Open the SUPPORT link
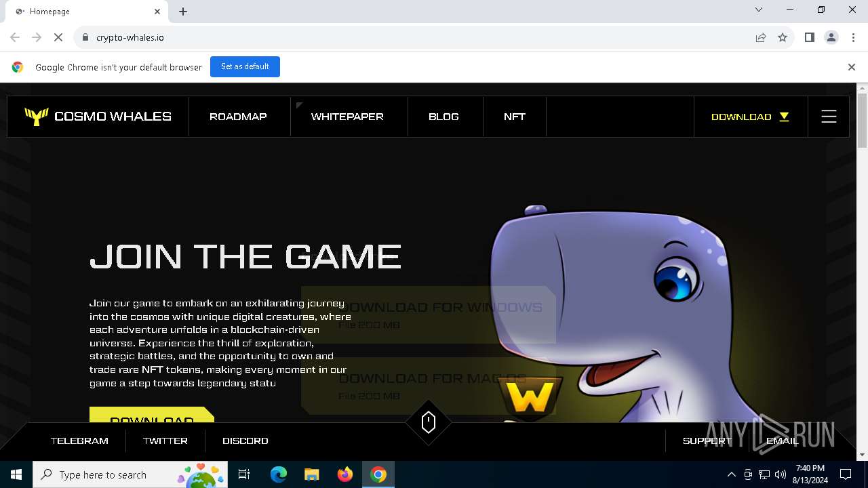 [707, 441]
